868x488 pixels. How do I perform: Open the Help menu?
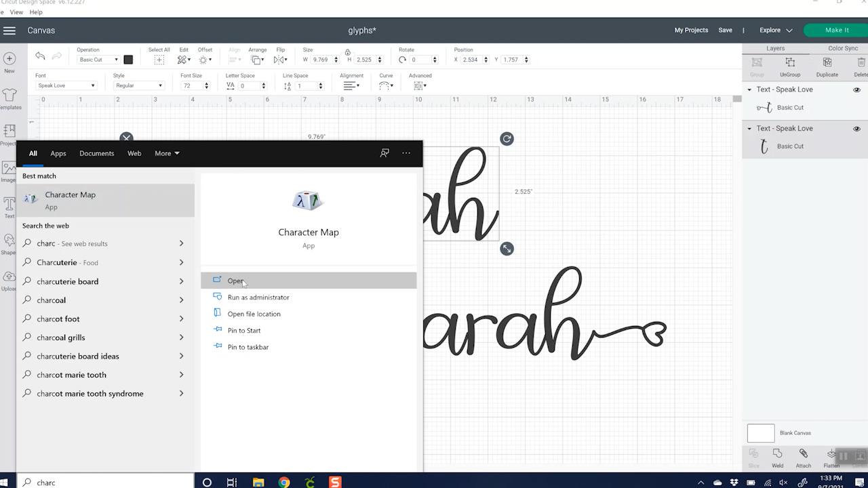coord(36,12)
